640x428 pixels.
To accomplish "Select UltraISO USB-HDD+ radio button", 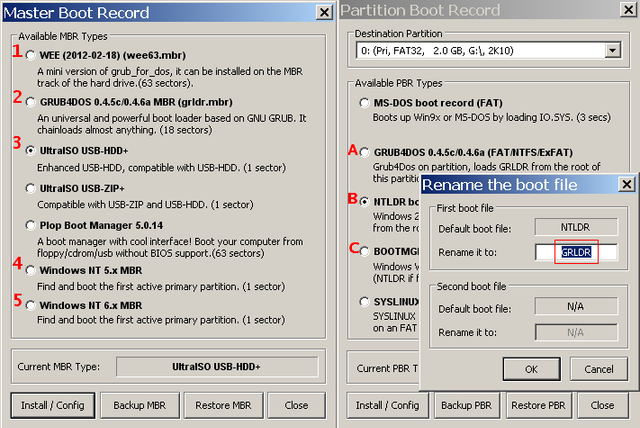I will [x=31, y=149].
